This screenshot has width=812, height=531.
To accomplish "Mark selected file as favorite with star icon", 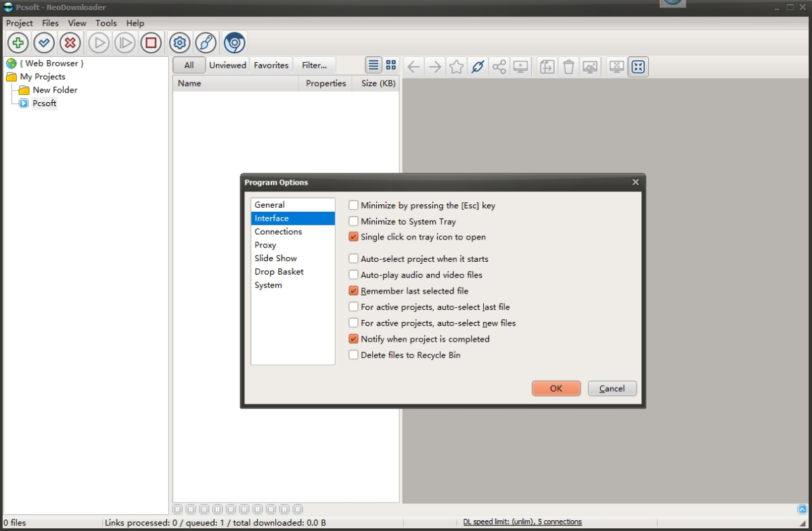I will pos(456,66).
